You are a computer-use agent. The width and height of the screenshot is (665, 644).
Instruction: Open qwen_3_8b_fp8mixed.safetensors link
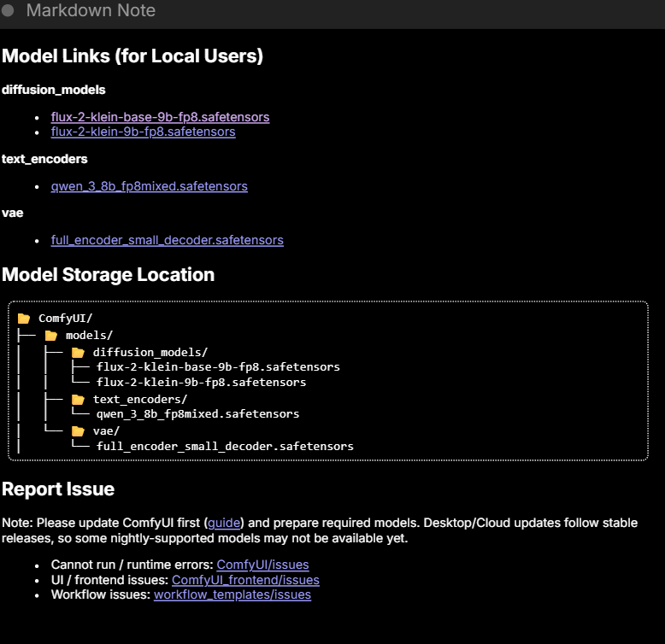pos(150,186)
